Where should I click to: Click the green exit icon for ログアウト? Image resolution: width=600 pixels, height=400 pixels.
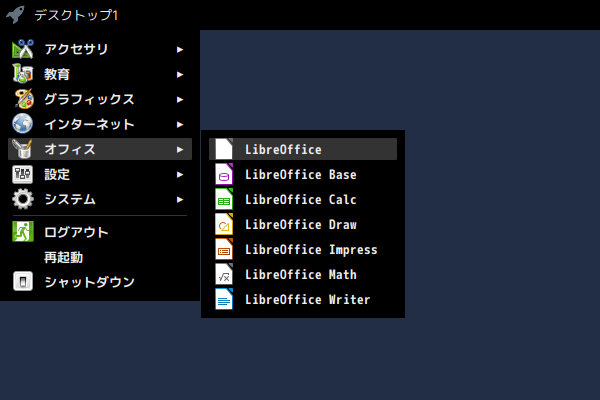coord(23,232)
